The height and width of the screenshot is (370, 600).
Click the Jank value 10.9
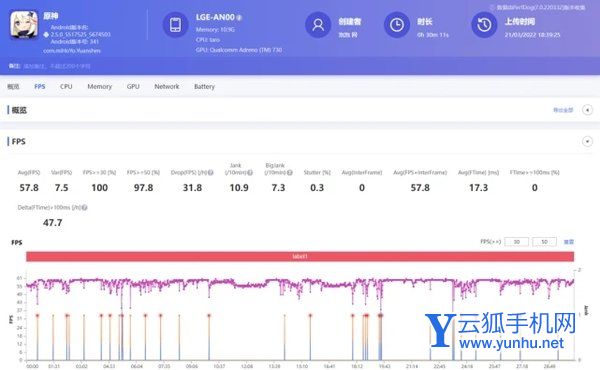pos(239,188)
